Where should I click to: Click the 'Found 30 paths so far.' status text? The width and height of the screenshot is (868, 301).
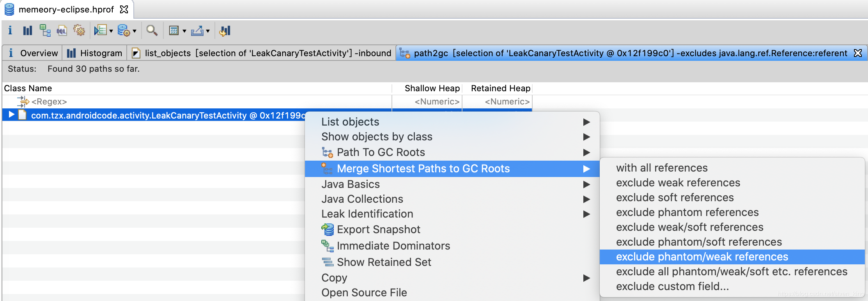click(94, 69)
